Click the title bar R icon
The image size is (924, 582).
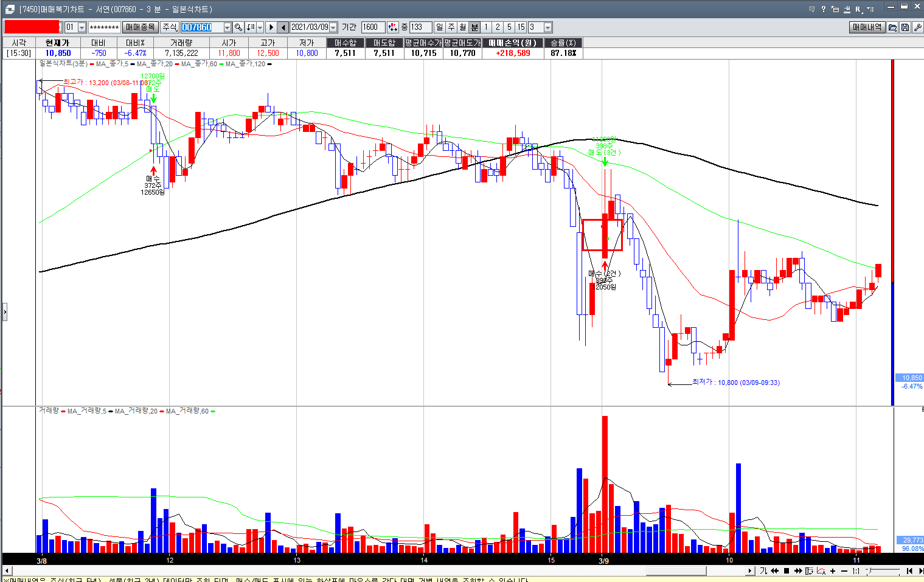coord(859,9)
